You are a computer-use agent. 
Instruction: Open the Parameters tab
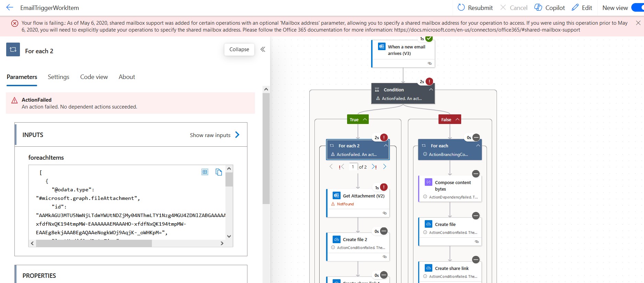22,77
